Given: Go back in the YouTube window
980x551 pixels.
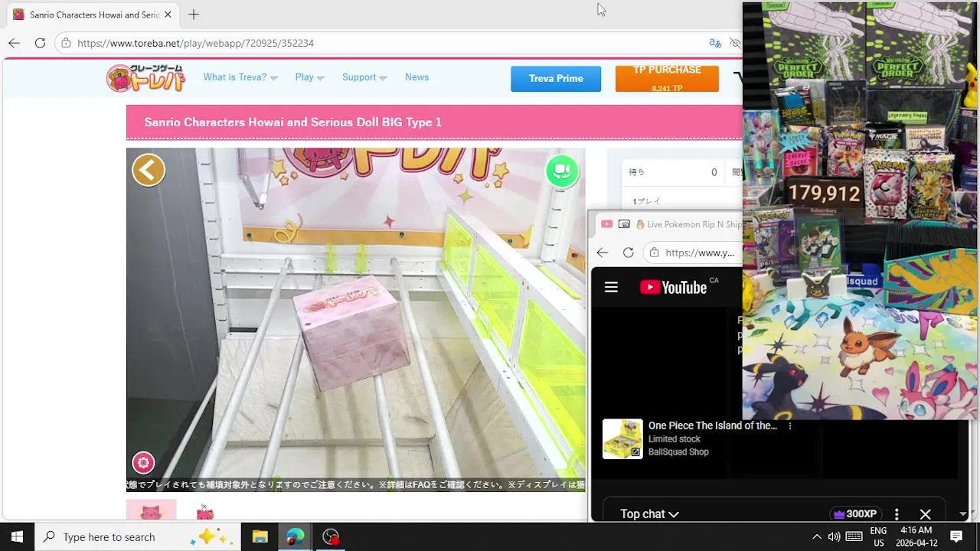Looking at the screenshot, I should pyautogui.click(x=603, y=253).
